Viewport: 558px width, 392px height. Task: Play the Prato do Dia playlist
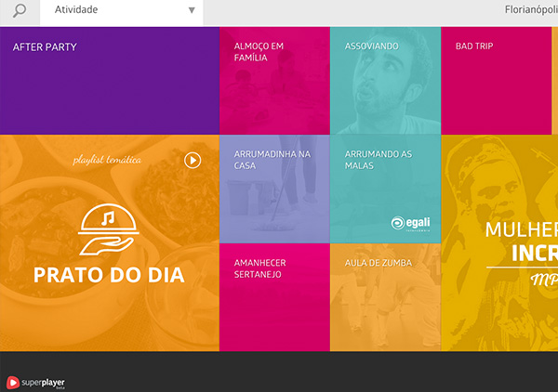click(x=193, y=160)
